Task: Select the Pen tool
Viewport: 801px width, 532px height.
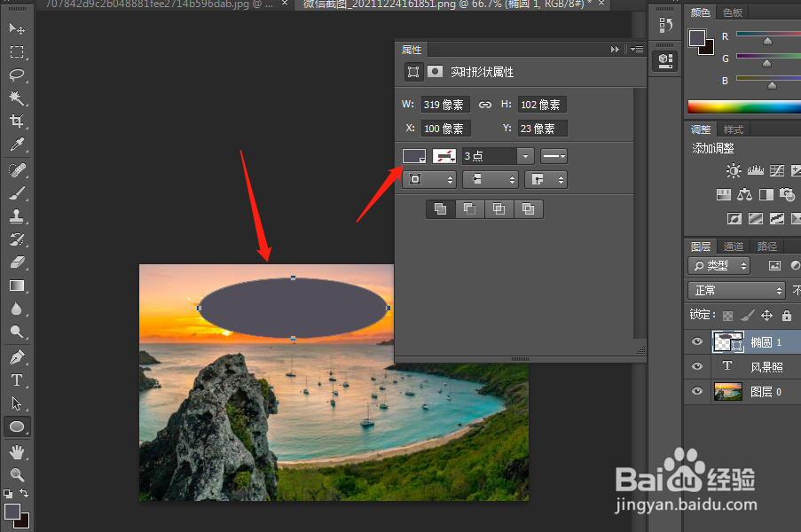Action: (17, 357)
